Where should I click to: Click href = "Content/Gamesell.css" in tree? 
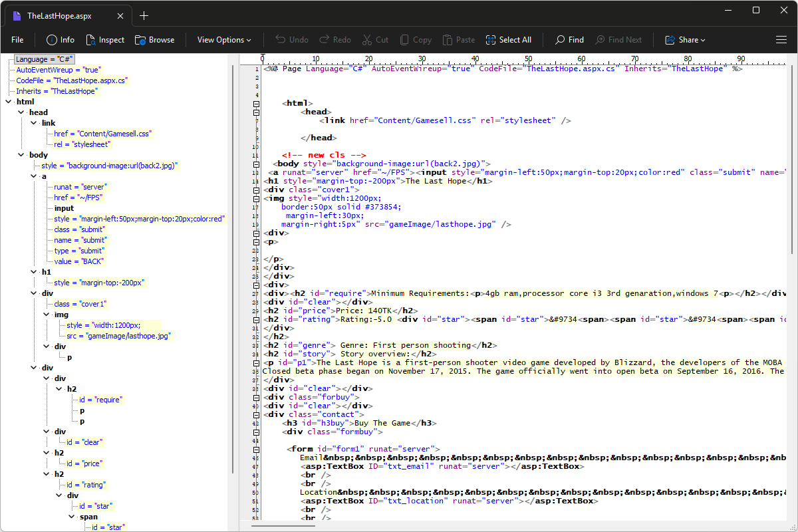(103, 134)
